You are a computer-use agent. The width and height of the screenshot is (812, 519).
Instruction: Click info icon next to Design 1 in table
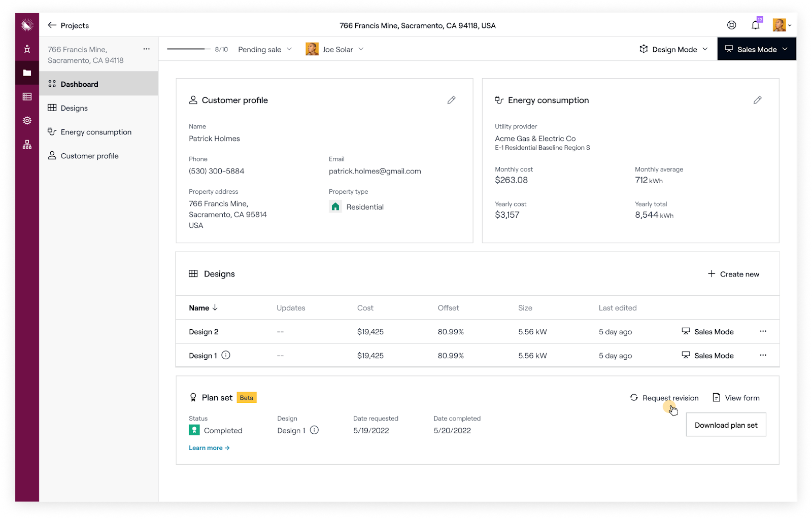(226, 355)
